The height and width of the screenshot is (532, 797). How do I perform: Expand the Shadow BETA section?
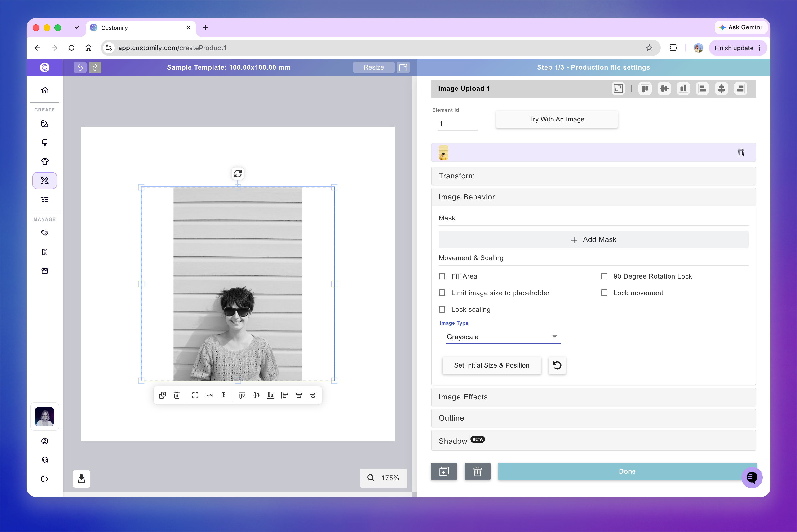pos(593,440)
